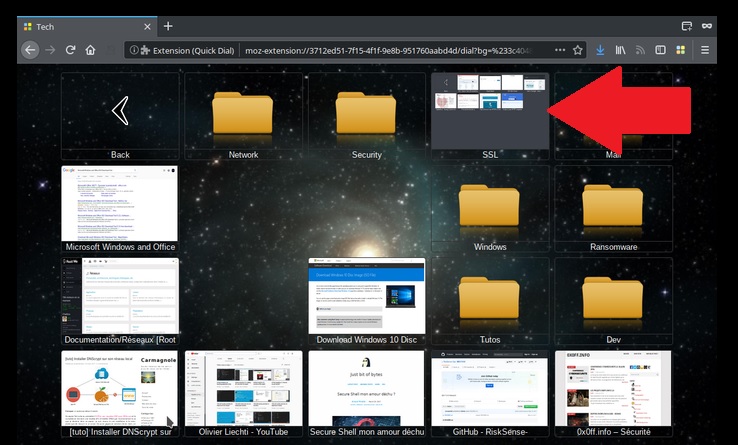Open the Ransomware folder

(613, 207)
